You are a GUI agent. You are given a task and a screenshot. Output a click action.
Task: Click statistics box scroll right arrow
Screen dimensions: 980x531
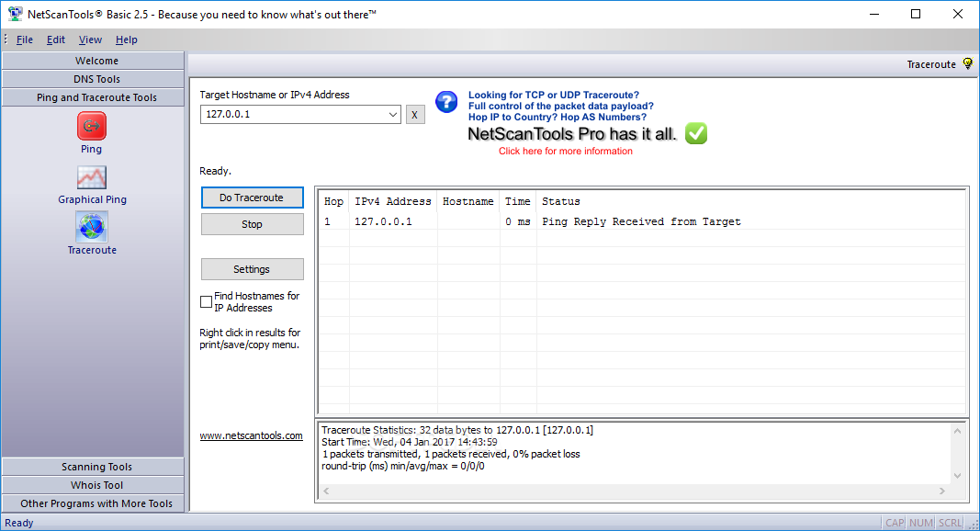[941, 491]
